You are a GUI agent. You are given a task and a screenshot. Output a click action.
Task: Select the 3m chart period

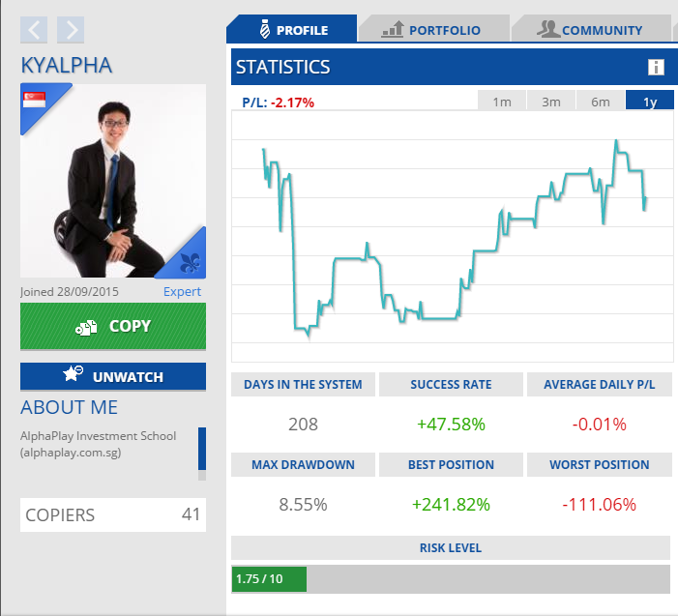[x=551, y=102]
